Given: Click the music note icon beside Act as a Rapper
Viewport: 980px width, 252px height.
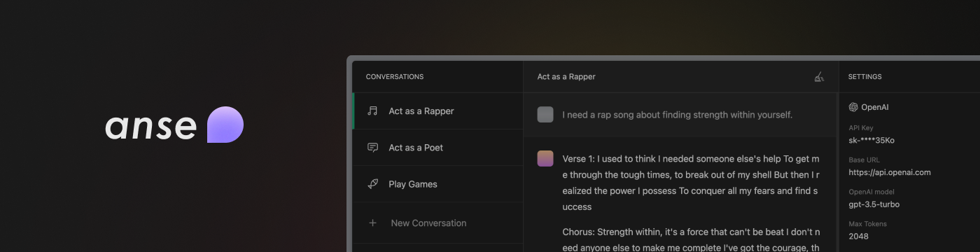Looking at the screenshot, I should (x=372, y=111).
